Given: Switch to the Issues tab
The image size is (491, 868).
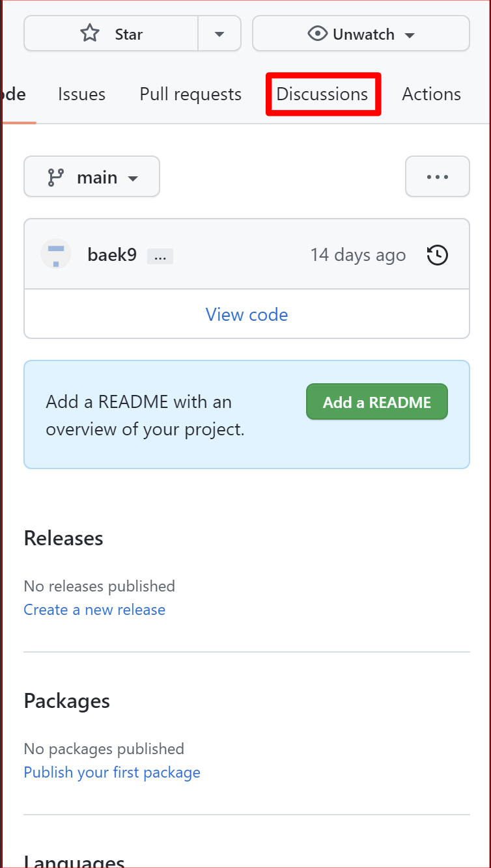Looking at the screenshot, I should (x=81, y=94).
